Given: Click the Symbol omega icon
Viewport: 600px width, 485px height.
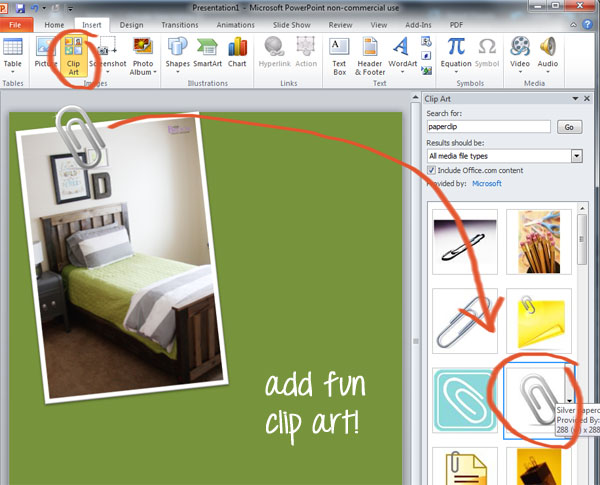Looking at the screenshot, I should (487, 53).
